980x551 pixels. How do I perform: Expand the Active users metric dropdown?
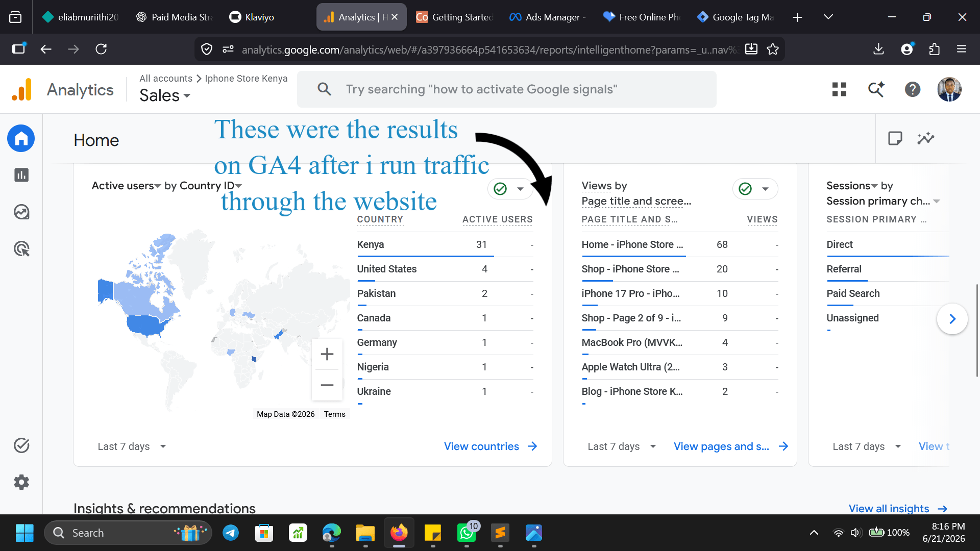[126, 186]
